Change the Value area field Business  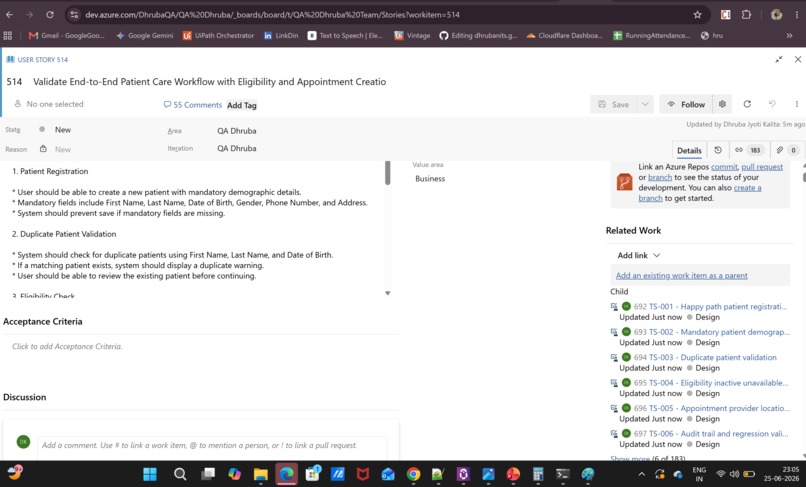430,178
